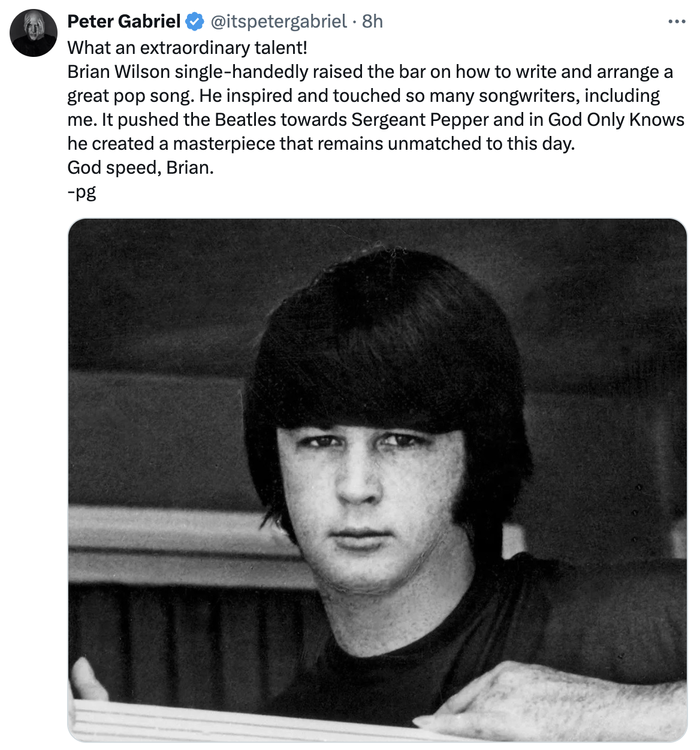The image size is (700, 750).
Task: Open the Peter Gabriel display name link
Action: click(x=123, y=22)
